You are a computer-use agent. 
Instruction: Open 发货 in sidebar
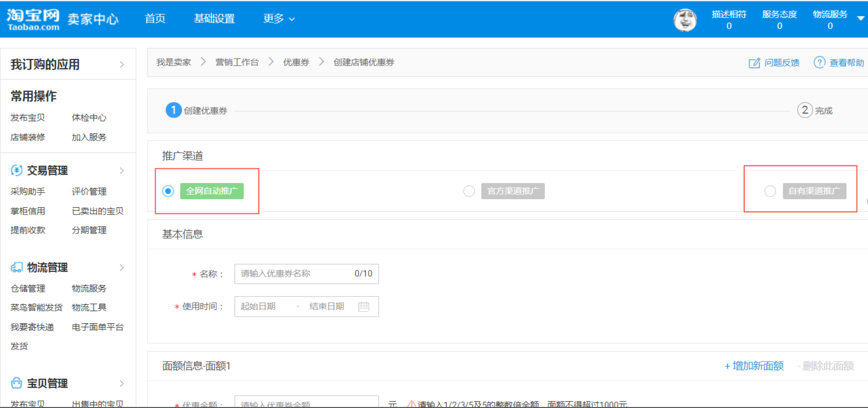(19, 346)
